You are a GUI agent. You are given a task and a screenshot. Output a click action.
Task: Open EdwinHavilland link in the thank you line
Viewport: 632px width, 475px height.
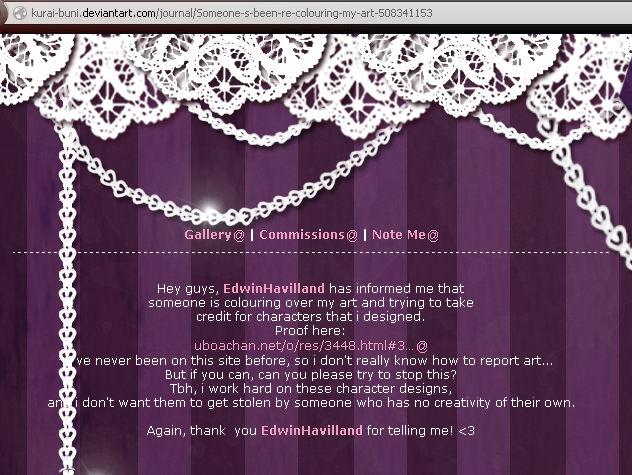(x=312, y=431)
